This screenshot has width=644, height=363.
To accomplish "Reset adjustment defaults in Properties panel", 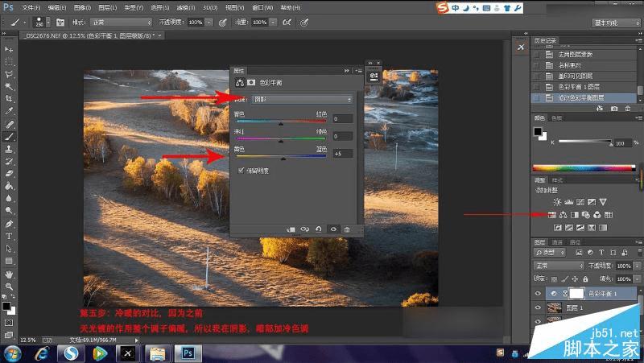I will tap(318, 229).
